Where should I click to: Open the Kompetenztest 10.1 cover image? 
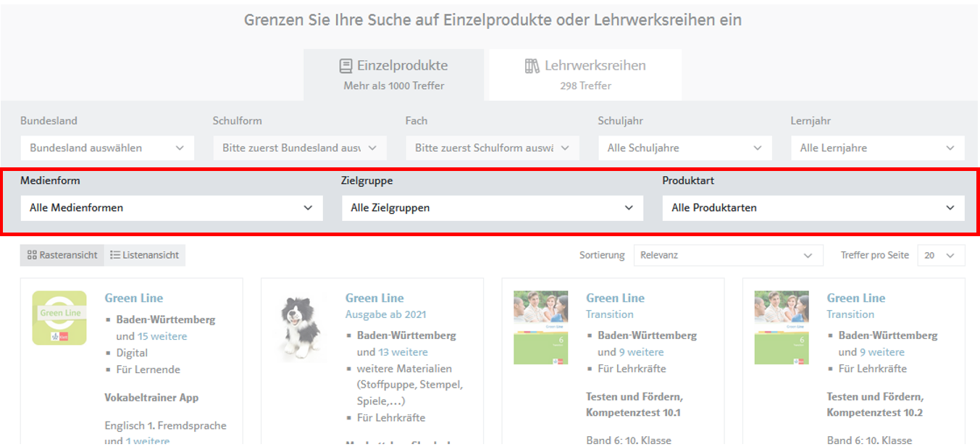(x=540, y=327)
